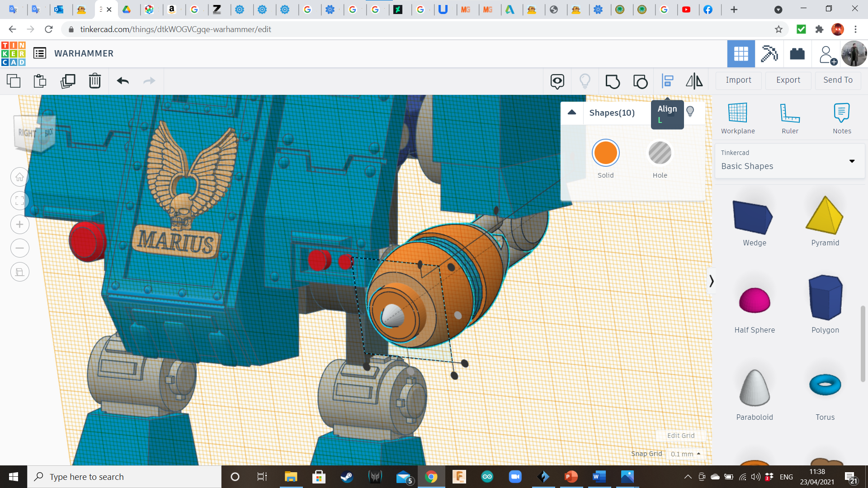Collapse the Shapes(10) inspector panel

tap(572, 113)
